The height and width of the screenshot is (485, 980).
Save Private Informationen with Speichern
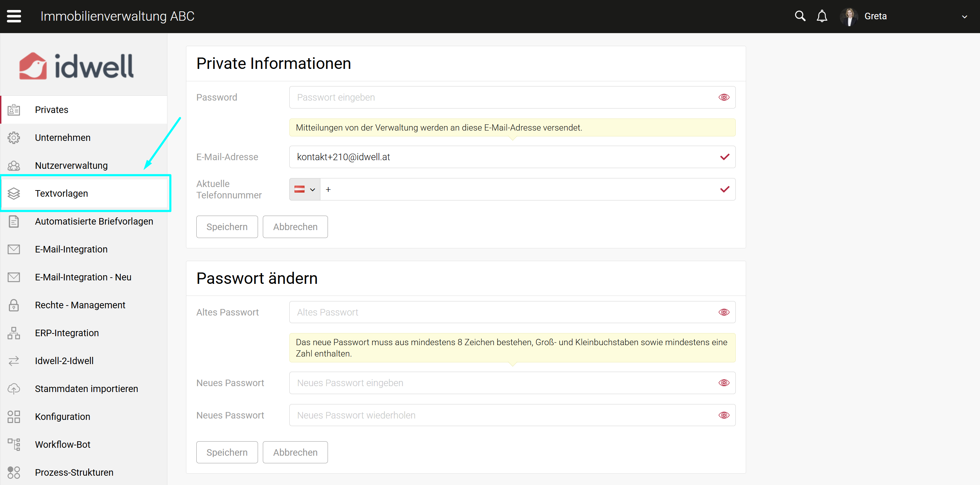click(x=227, y=227)
